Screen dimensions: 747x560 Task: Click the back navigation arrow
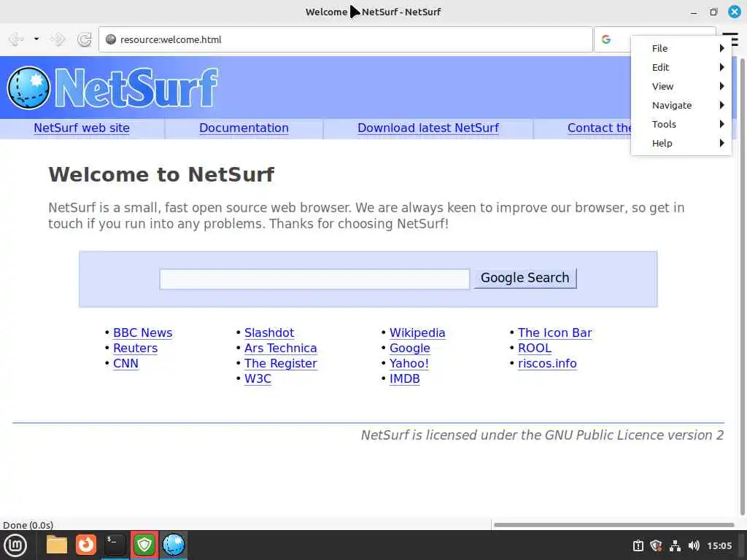(x=16, y=39)
